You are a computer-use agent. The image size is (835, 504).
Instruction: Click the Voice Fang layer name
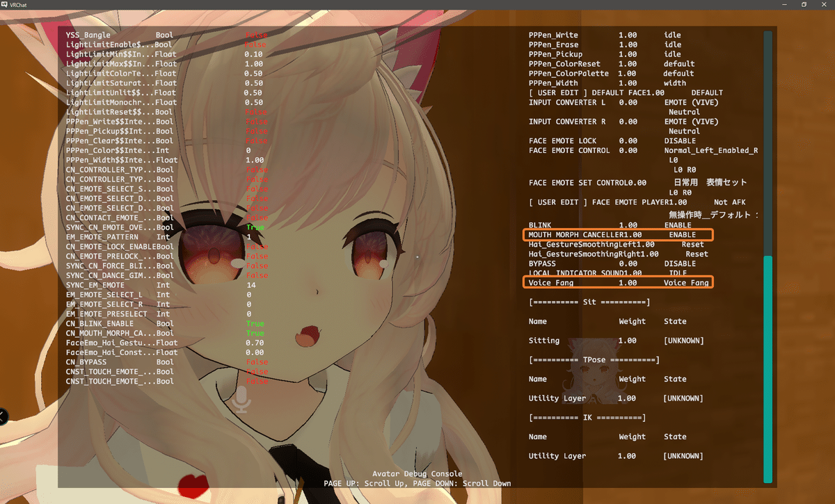point(550,283)
